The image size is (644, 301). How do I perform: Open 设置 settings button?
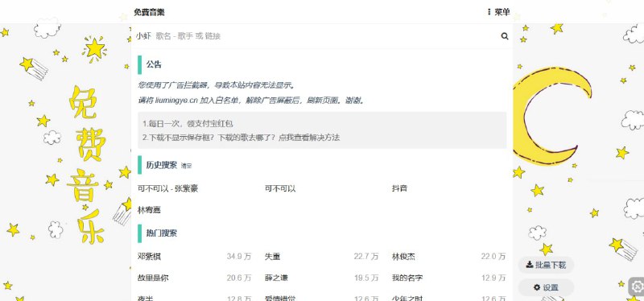[x=546, y=287]
